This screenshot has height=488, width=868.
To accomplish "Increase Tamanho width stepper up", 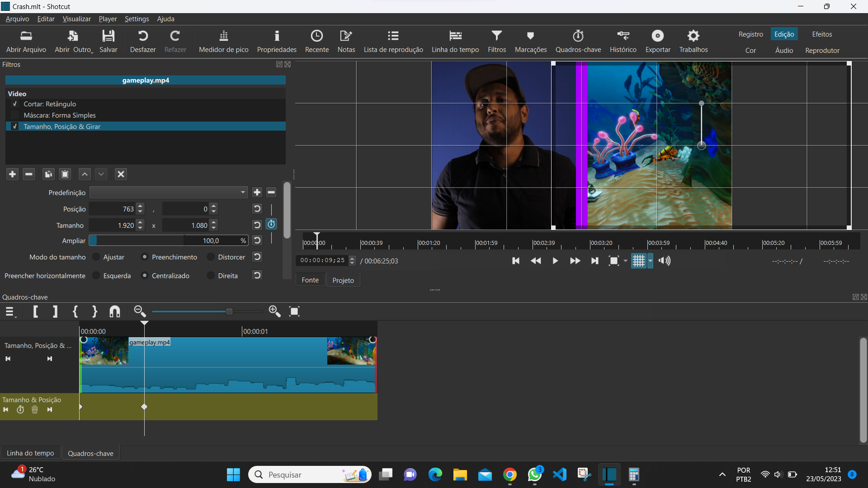I will pos(141,222).
